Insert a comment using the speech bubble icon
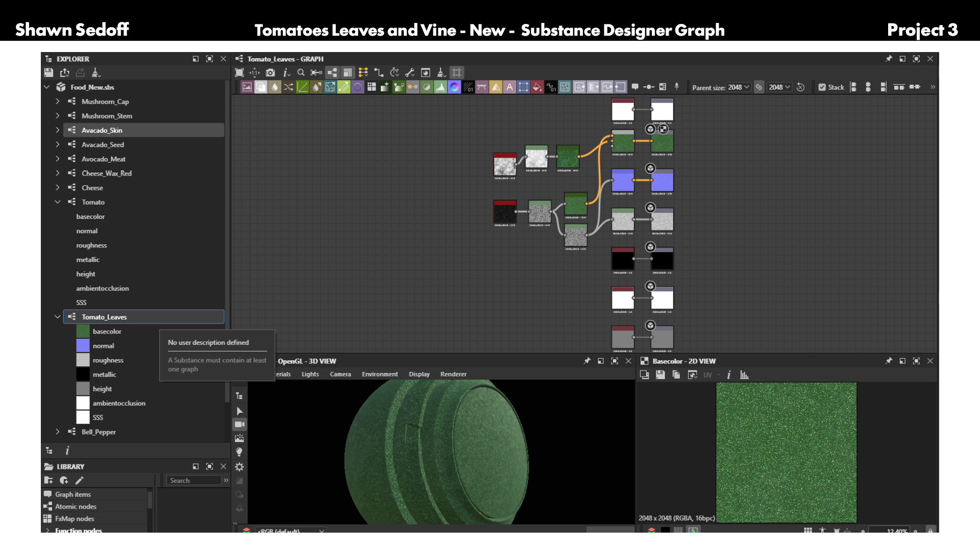 pyautogui.click(x=635, y=87)
